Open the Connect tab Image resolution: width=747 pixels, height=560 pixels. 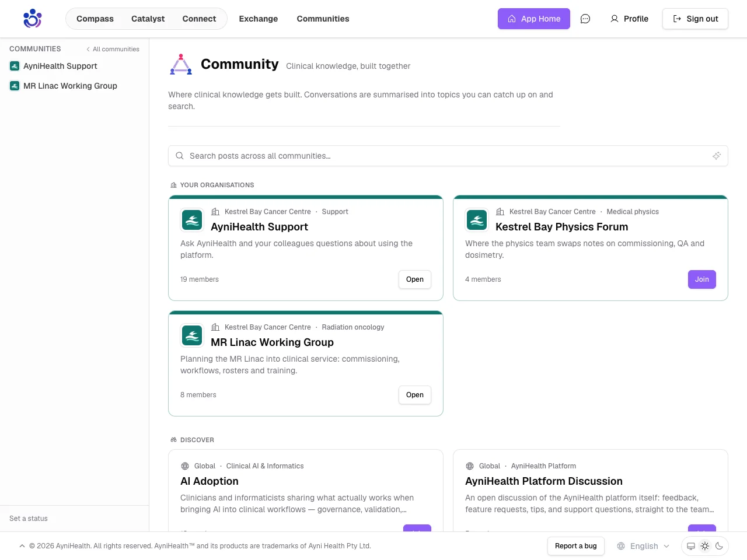click(199, 19)
